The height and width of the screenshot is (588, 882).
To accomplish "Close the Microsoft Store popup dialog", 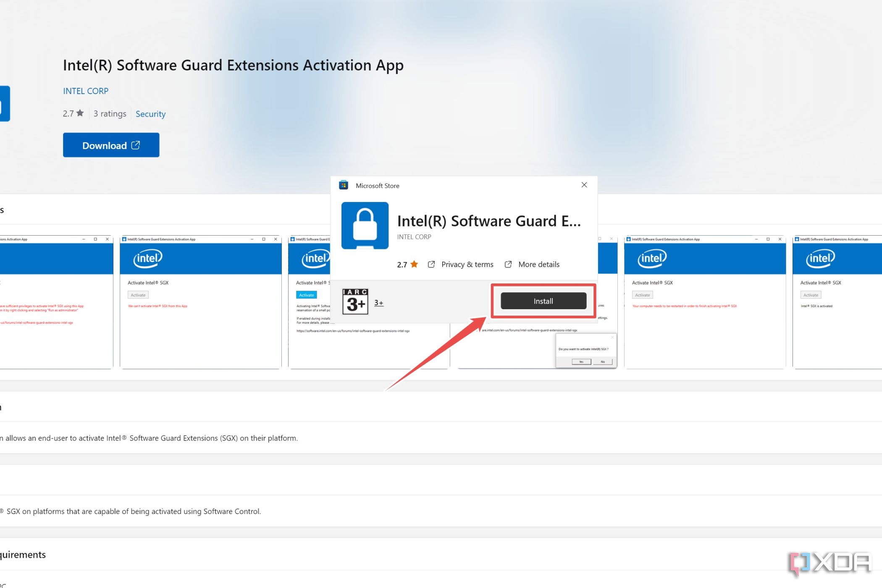I will point(584,184).
